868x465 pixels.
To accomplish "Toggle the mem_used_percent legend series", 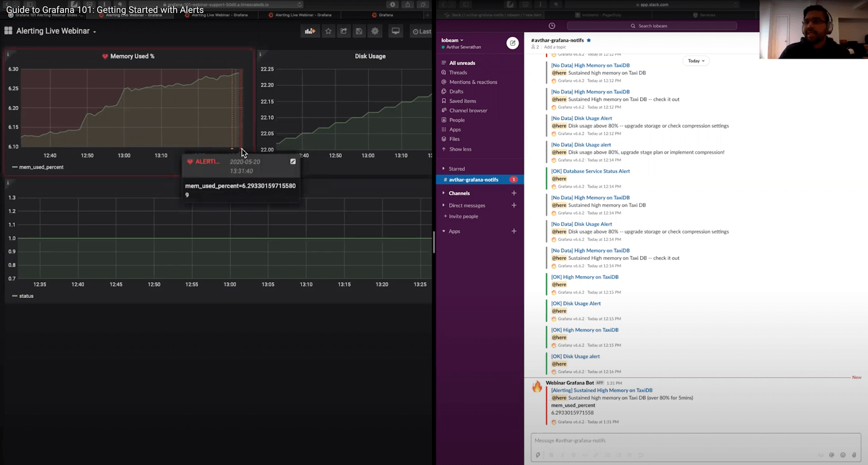I will coord(41,167).
